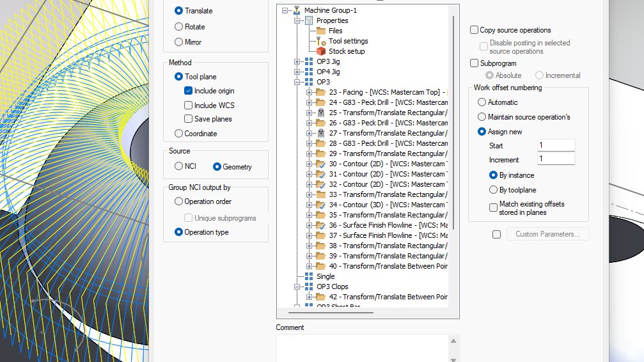The width and height of the screenshot is (644, 362).
Task: Click the OP3 Clops group icon
Action: coord(309,287)
